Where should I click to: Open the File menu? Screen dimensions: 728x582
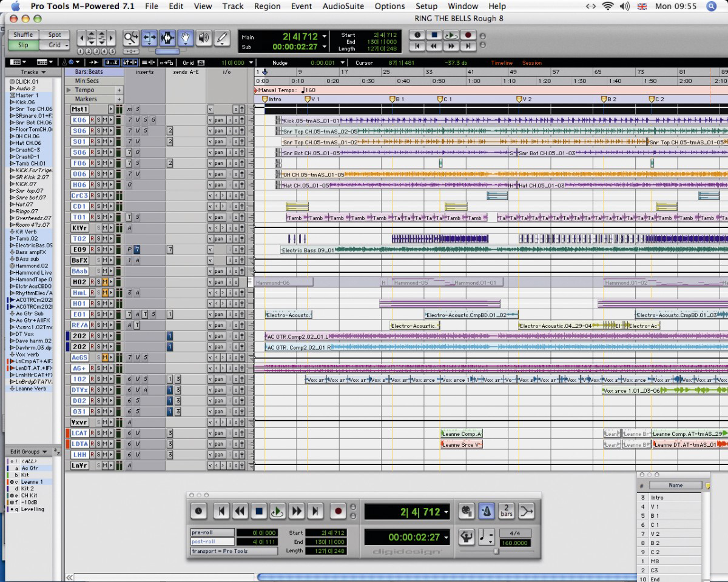coord(151,6)
